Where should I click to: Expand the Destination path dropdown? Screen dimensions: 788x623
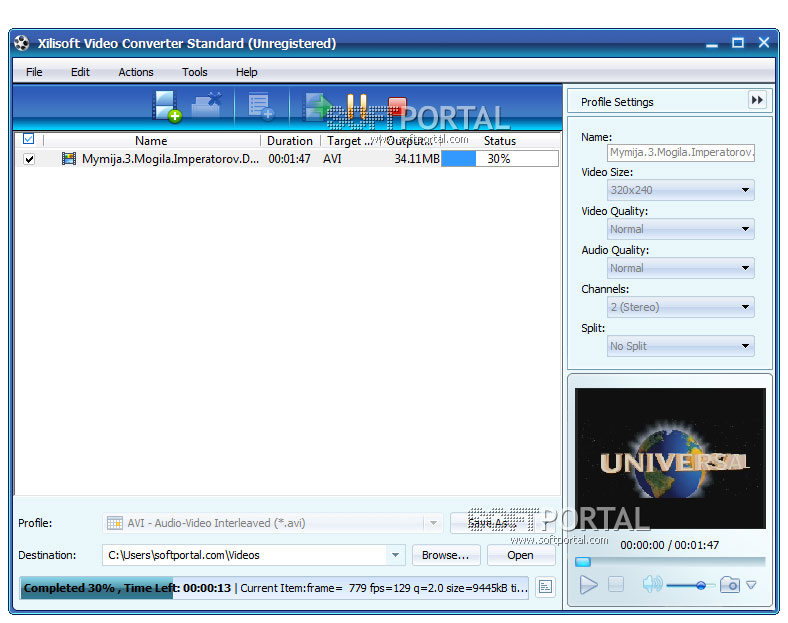point(396,555)
